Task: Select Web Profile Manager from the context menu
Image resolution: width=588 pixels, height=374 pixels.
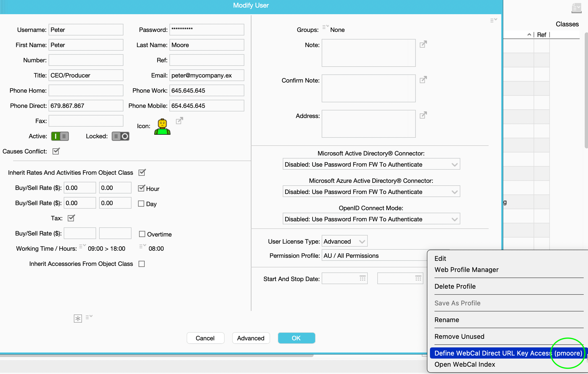Action: point(466,270)
